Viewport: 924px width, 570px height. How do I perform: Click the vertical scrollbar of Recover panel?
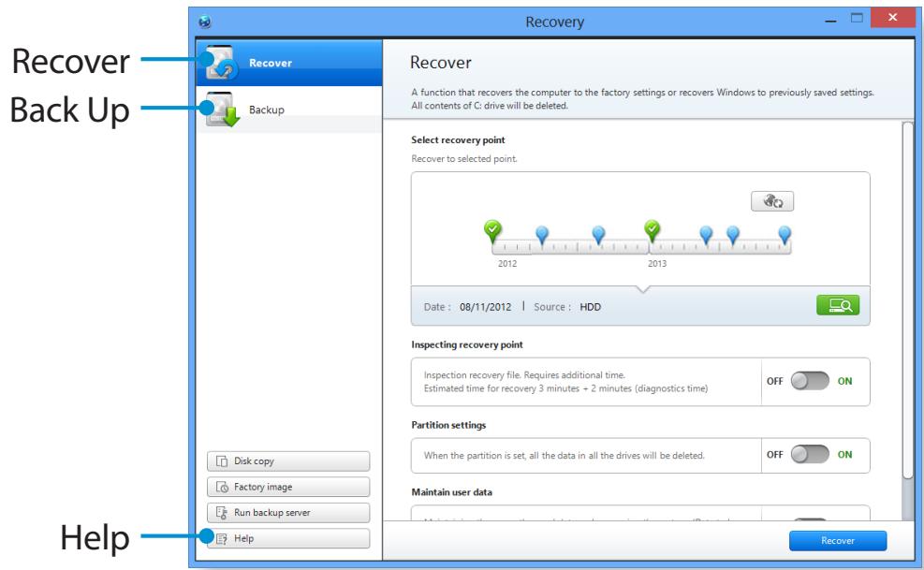click(907, 300)
